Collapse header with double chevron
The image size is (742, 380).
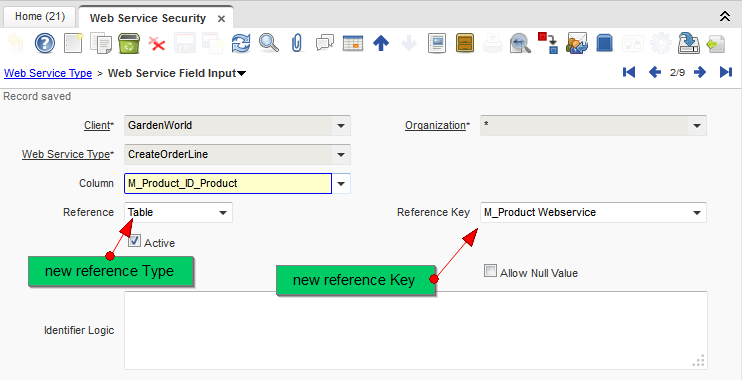pyautogui.click(x=725, y=17)
